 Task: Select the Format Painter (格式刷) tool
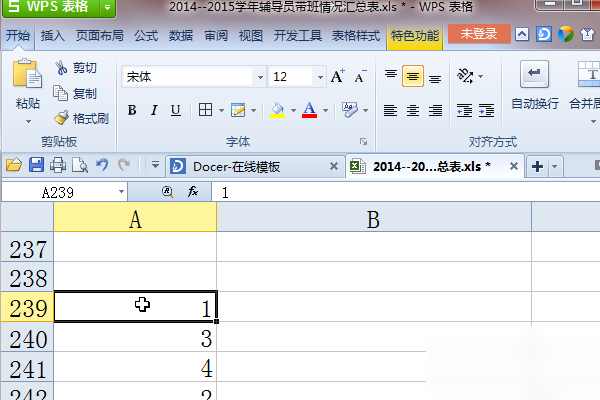82,118
